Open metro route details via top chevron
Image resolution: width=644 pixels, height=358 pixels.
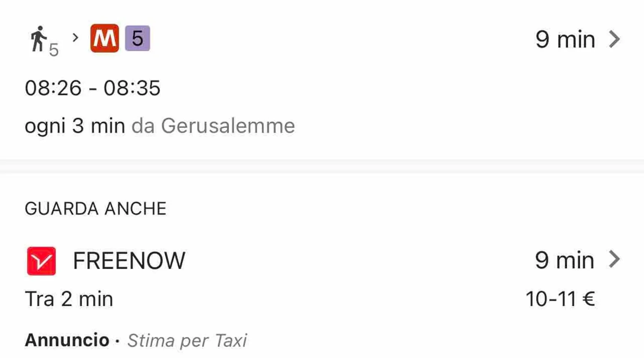click(x=614, y=39)
